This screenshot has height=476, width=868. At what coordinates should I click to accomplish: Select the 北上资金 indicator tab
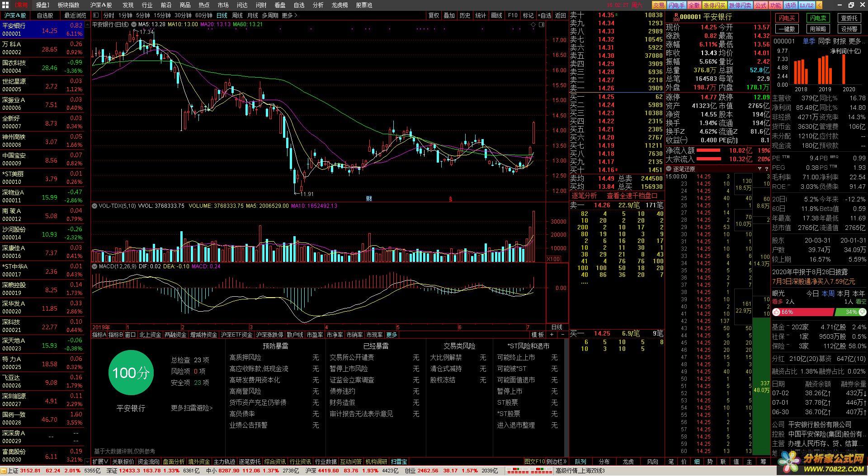pos(150,335)
